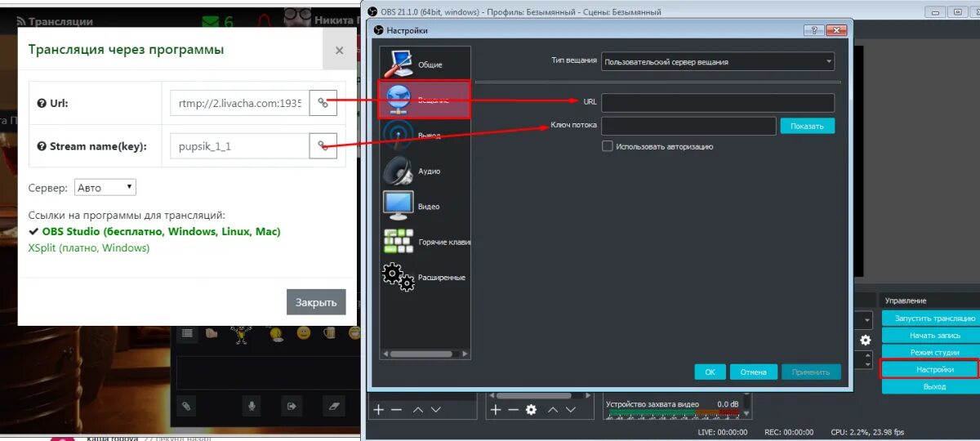Remove scene with the minus icon
Screen dimensions: 980x441
[x=396, y=409]
